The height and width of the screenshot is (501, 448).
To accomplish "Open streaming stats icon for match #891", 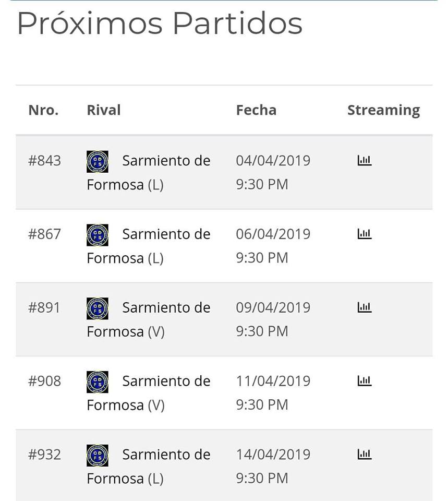I will point(365,307).
